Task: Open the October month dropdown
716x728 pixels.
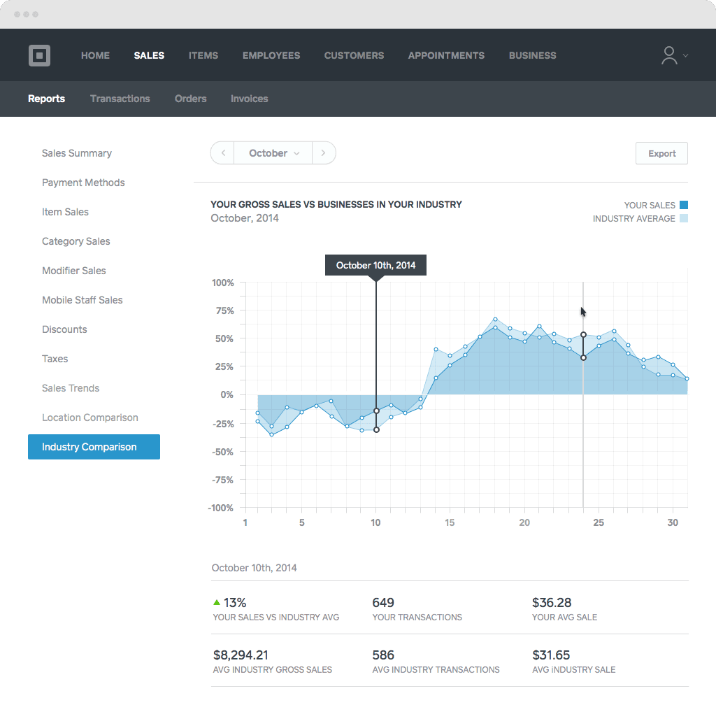Action: click(x=273, y=153)
